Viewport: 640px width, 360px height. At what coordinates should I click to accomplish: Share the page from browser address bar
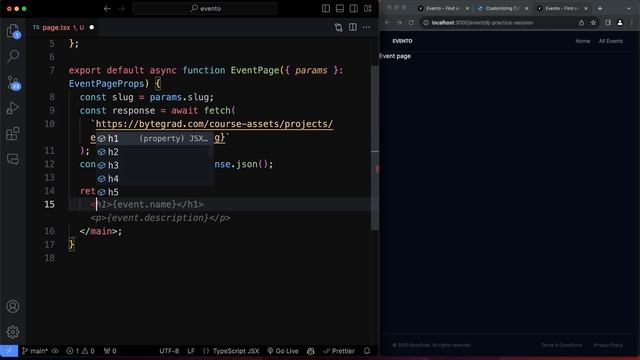coord(581,23)
